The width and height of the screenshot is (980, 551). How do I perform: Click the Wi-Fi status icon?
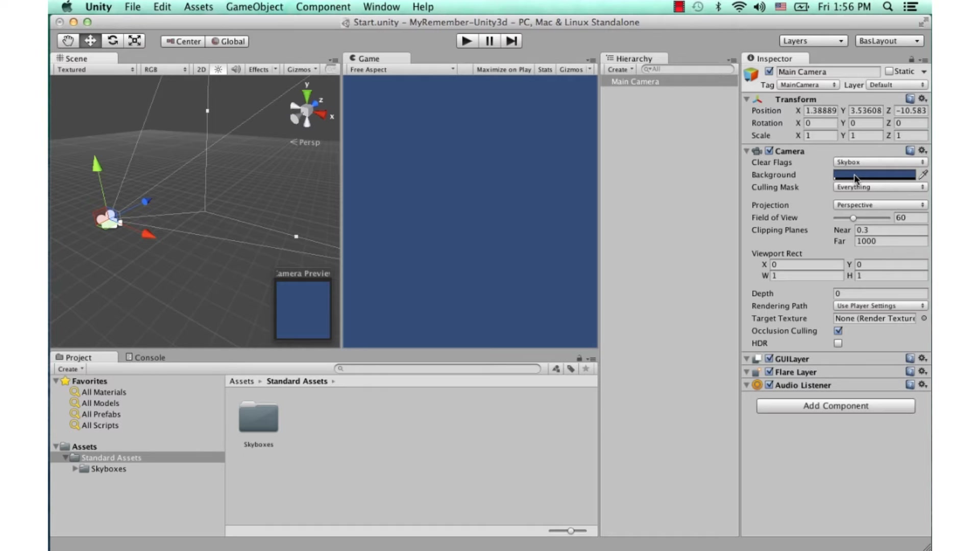click(x=739, y=7)
